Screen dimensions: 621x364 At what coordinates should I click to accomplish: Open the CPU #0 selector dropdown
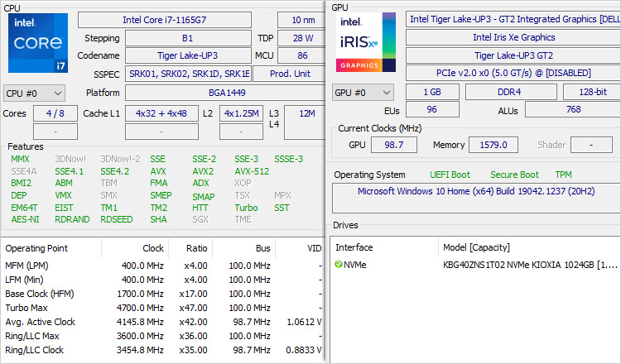34,93
